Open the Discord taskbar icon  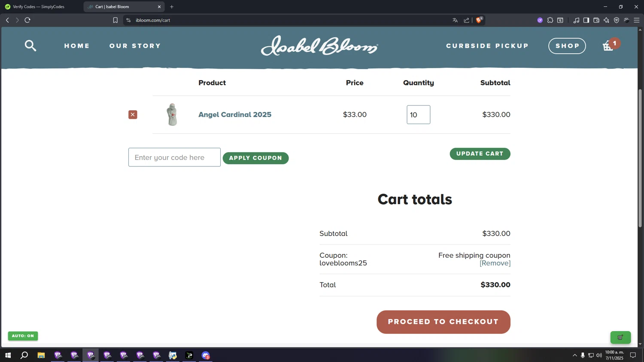[206, 355]
